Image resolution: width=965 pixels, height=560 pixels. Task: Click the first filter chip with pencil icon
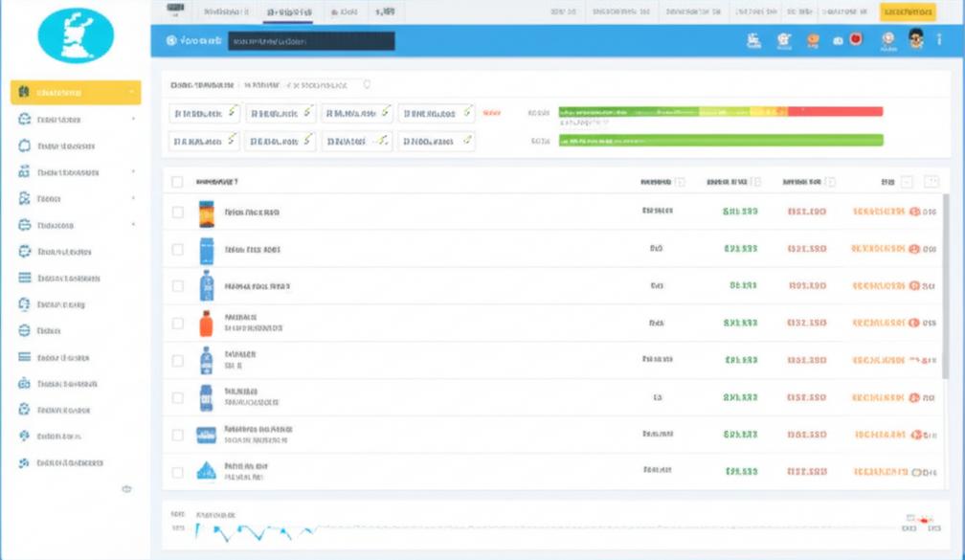point(204,113)
